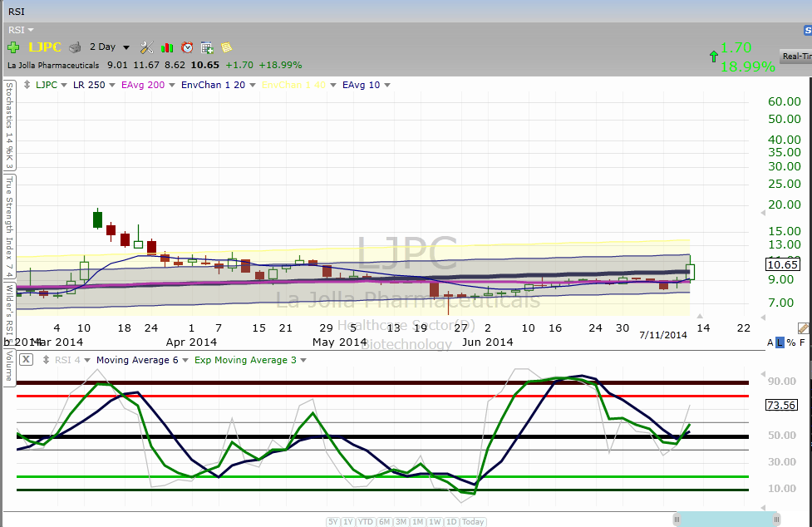Open the yellow notes icon

point(226,47)
